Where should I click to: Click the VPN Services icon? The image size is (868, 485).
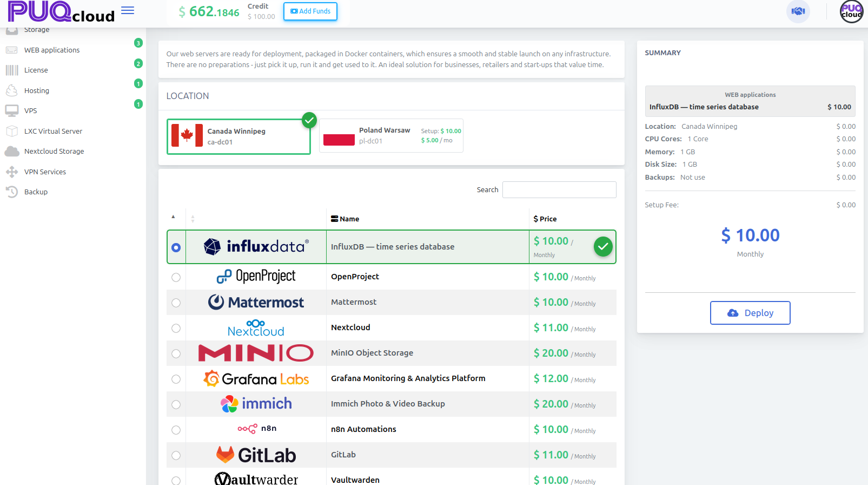click(12, 172)
